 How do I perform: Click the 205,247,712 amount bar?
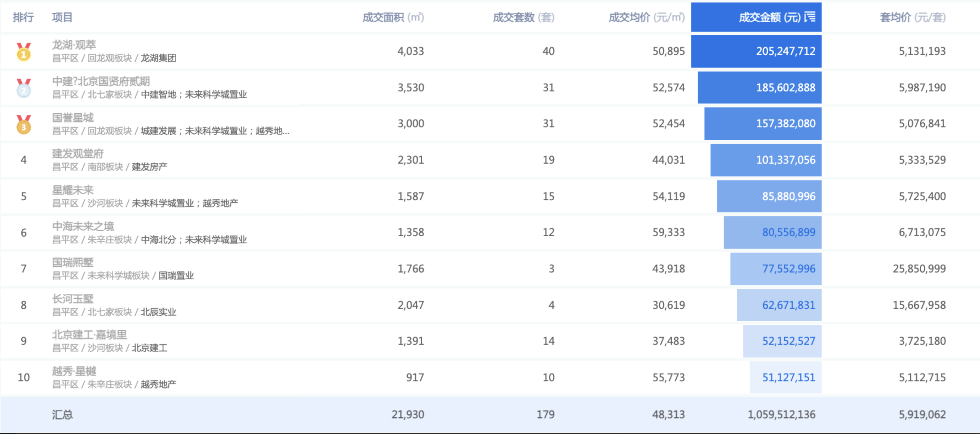coord(756,51)
